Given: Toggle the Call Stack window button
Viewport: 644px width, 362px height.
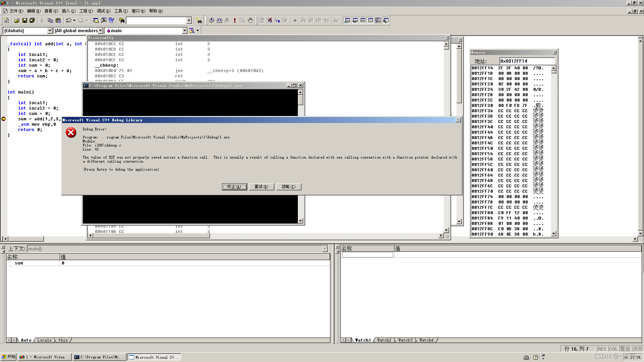Looking at the screenshot, I should 378,21.
